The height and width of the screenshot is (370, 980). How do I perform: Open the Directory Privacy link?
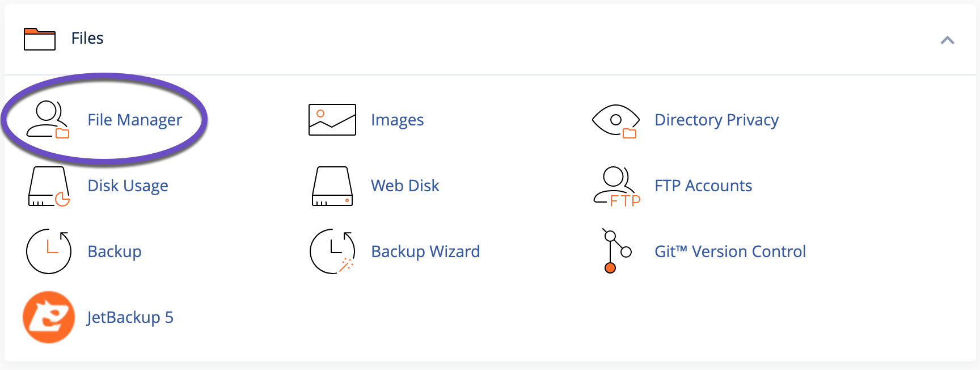point(717,120)
